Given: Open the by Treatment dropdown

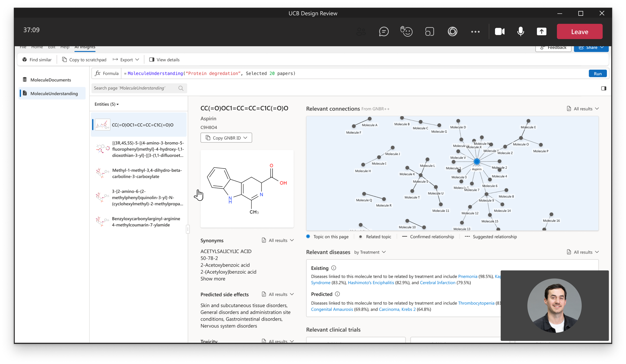Looking at the screenshot, I should tap(370, 252).
